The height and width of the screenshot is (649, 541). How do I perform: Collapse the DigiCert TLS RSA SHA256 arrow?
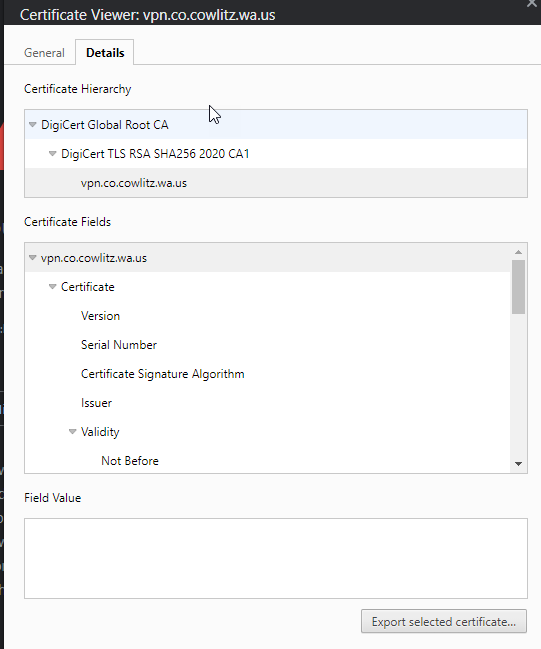tap(53, 154)
